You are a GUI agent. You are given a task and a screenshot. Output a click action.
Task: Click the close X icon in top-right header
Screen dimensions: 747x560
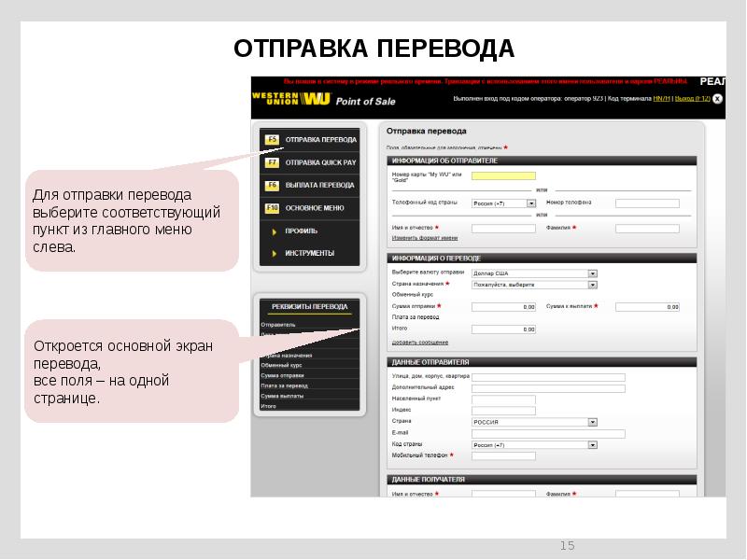coord(717,98)
